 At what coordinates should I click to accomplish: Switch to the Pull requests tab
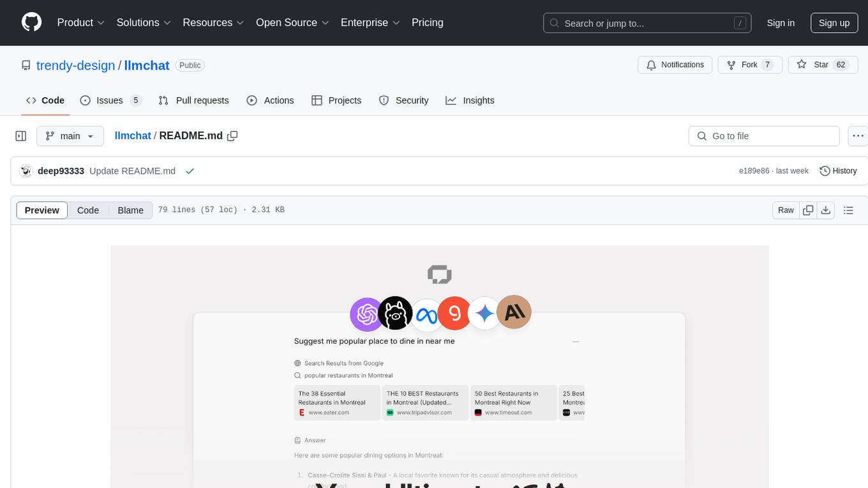tap(193, 100)
